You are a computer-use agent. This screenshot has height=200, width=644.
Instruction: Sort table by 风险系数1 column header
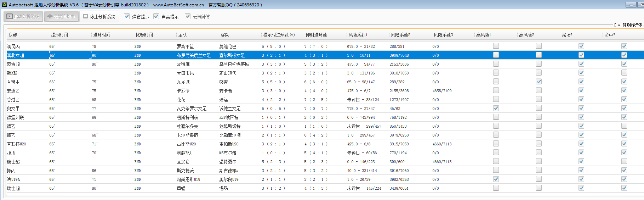click(358, 35)
